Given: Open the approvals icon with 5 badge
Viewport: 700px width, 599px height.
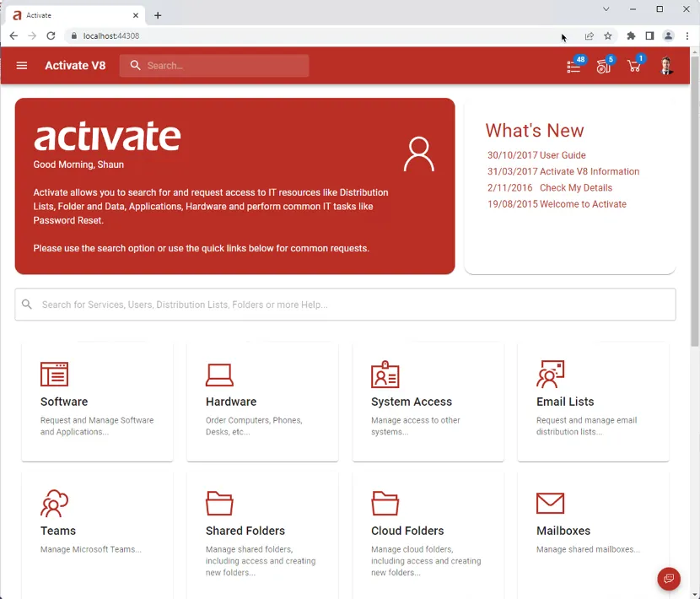Looking at the screenshot, I should click(x=605, y=66).
